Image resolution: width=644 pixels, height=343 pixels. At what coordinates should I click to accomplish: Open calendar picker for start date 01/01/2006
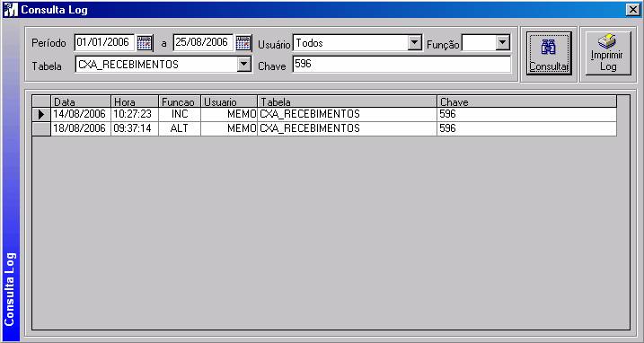pos(145,43)
